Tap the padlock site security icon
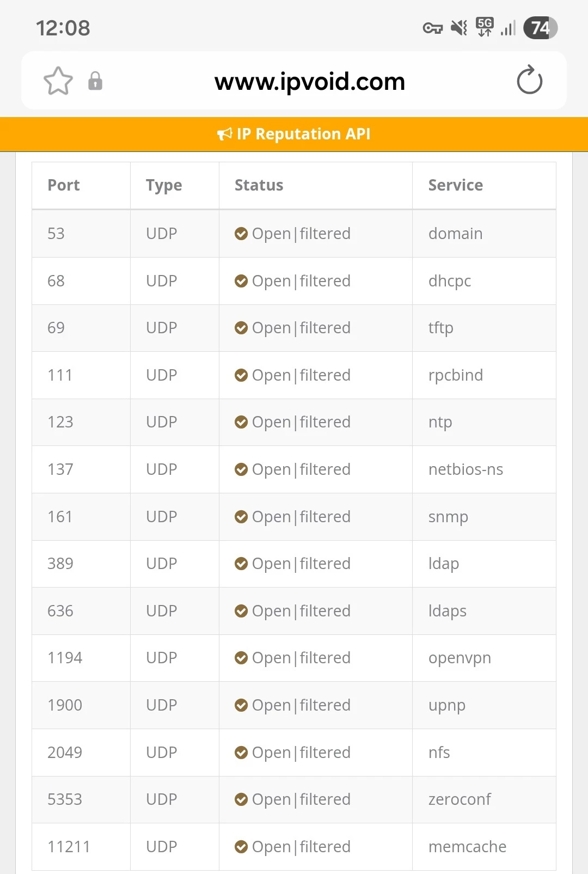 click(x=95, y=81)
